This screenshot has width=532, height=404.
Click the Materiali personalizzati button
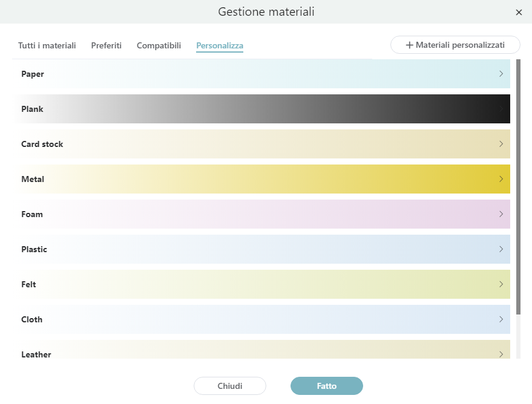click(x=455, y=45)
